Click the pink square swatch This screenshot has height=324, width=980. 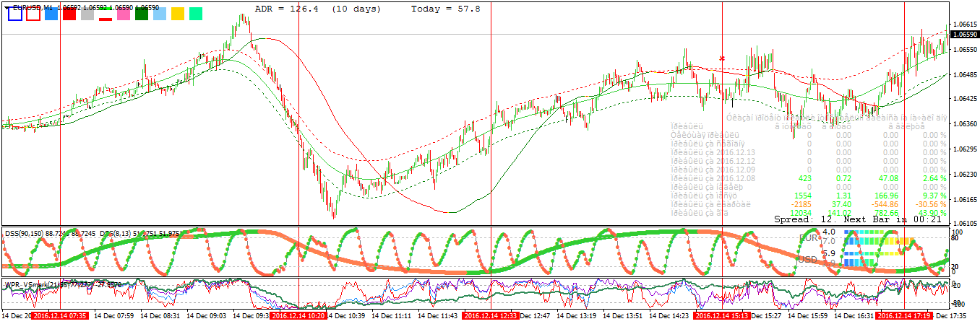coord(124,14)
